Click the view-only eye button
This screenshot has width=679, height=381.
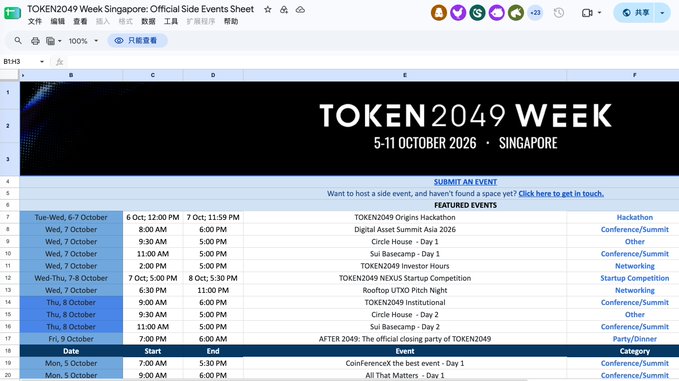(x=137, y=41)
